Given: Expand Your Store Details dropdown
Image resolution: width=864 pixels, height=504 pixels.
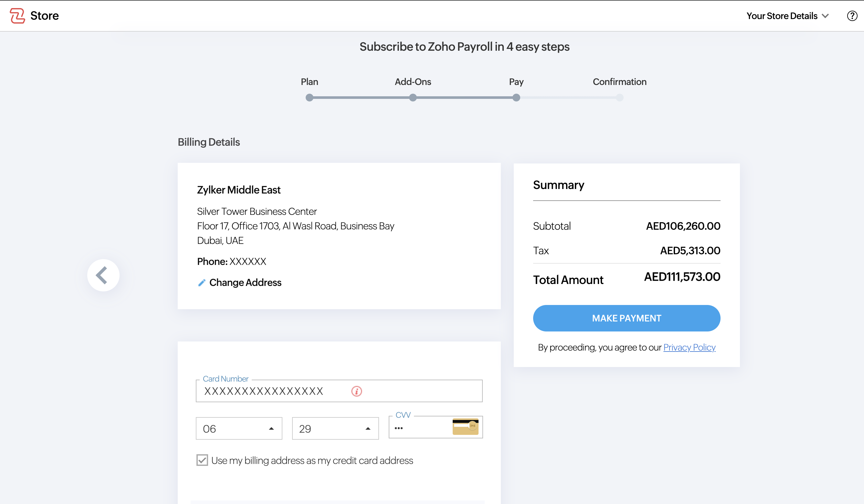Looking at the screenshot, I should (x=787, y=16).
